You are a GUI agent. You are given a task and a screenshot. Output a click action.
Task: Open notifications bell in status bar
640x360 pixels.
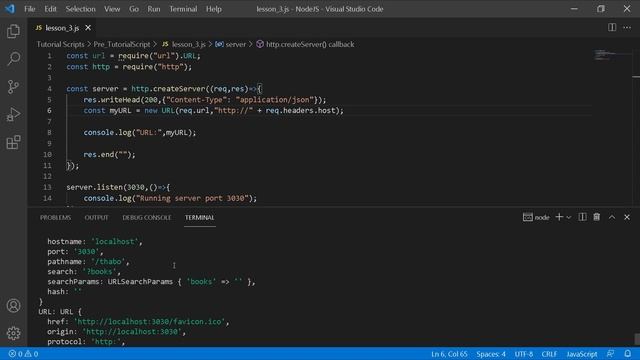coord(627,354)
